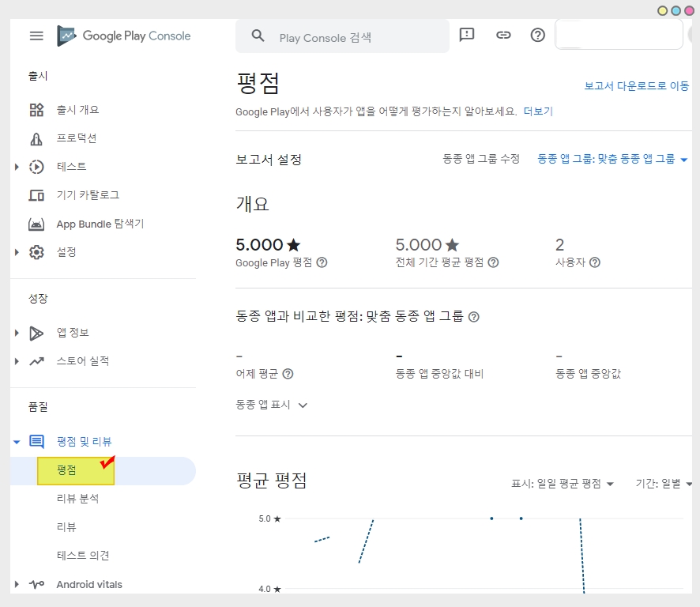Show help for 전체 기간 평균 평점
The image size is (700, 607).
point(493,262)
